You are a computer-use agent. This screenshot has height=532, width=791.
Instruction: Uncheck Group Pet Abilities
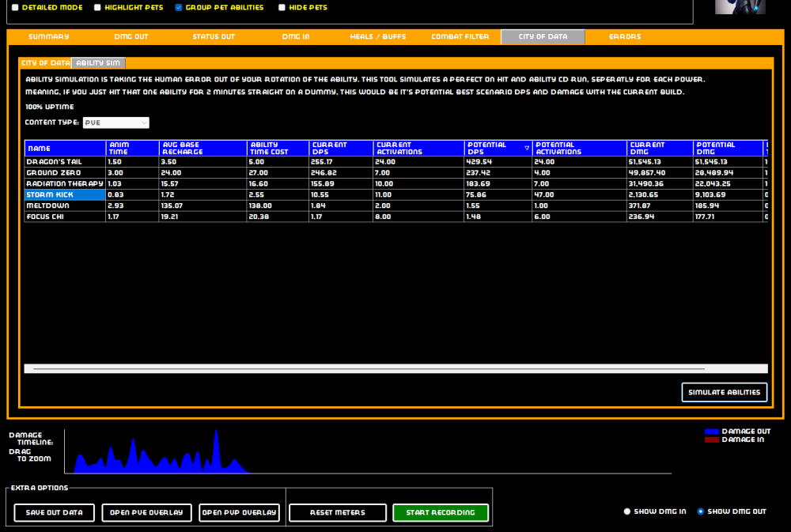pos(179,8)
